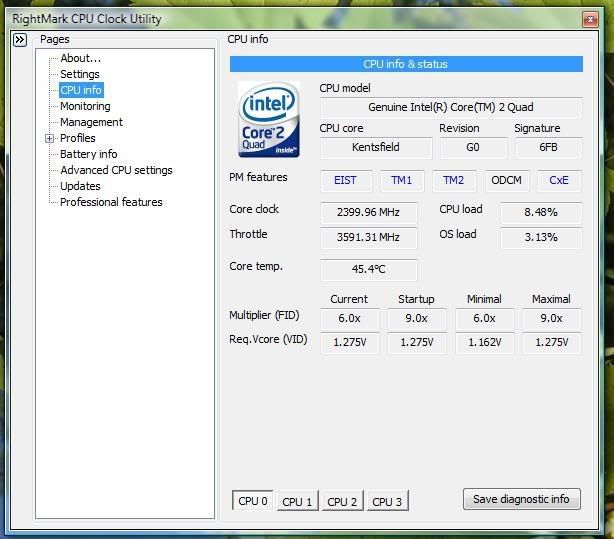Click the CxE feature indicator
The image size is (614, 539).
tap(559, 181)
